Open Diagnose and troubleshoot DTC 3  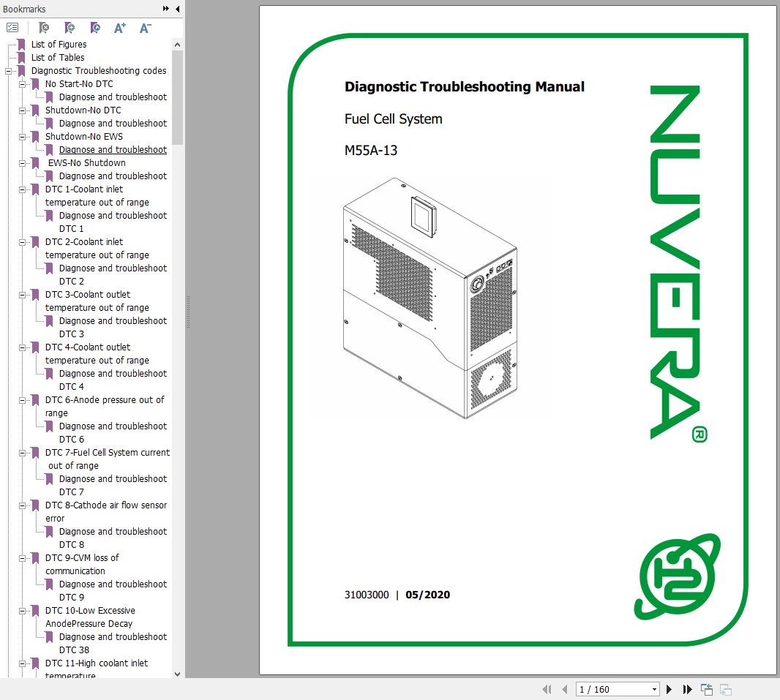pos(113,327)
